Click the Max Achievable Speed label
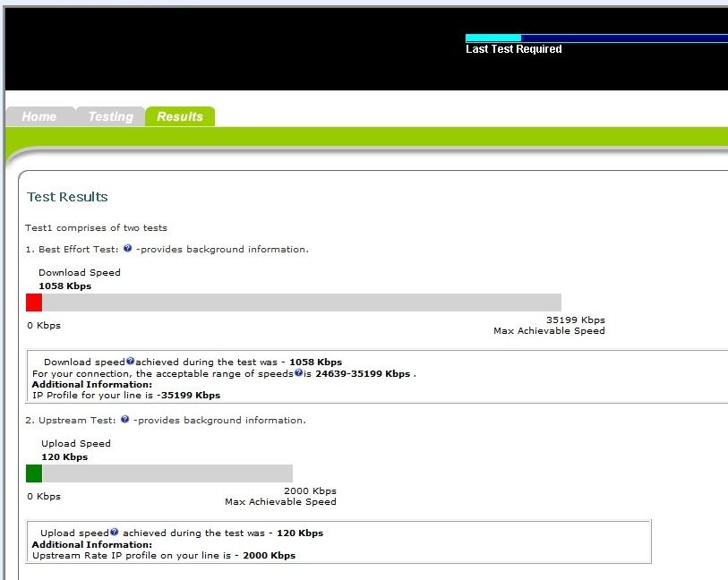The image size is (728, 580). pyautogui.click(x=548, y=330)
